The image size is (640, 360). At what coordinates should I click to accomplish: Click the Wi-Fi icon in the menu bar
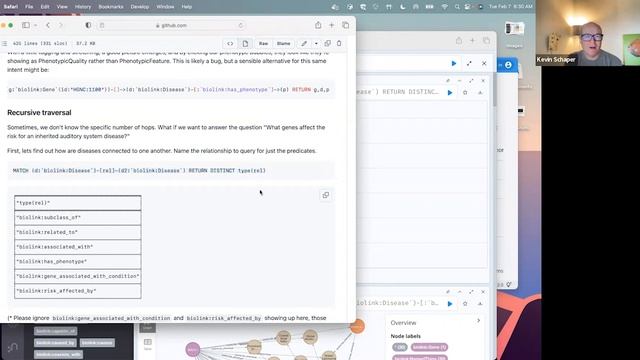445,7
